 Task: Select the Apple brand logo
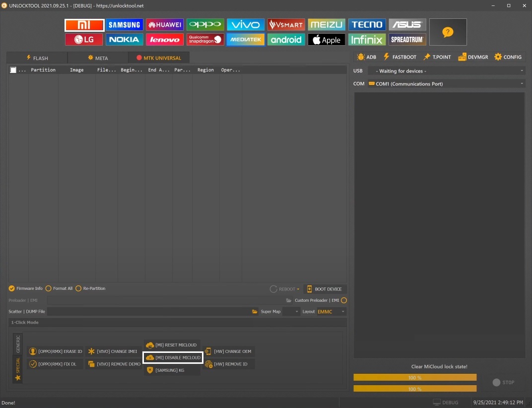click(x=327, y=39)
